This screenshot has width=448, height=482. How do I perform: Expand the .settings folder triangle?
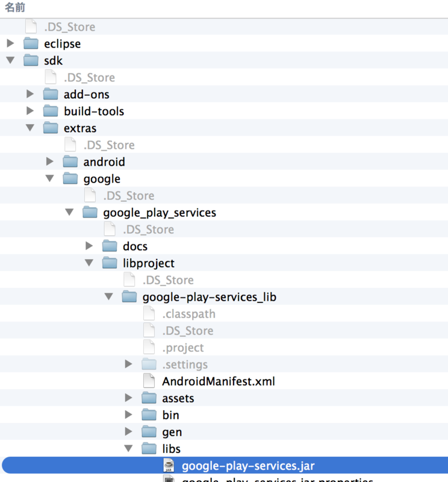(128, 364)
